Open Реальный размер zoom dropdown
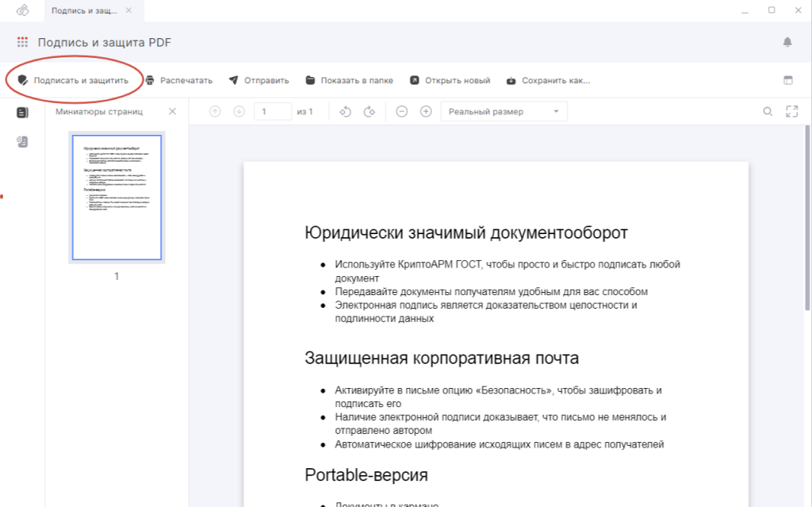 click(x=504, y=111)
